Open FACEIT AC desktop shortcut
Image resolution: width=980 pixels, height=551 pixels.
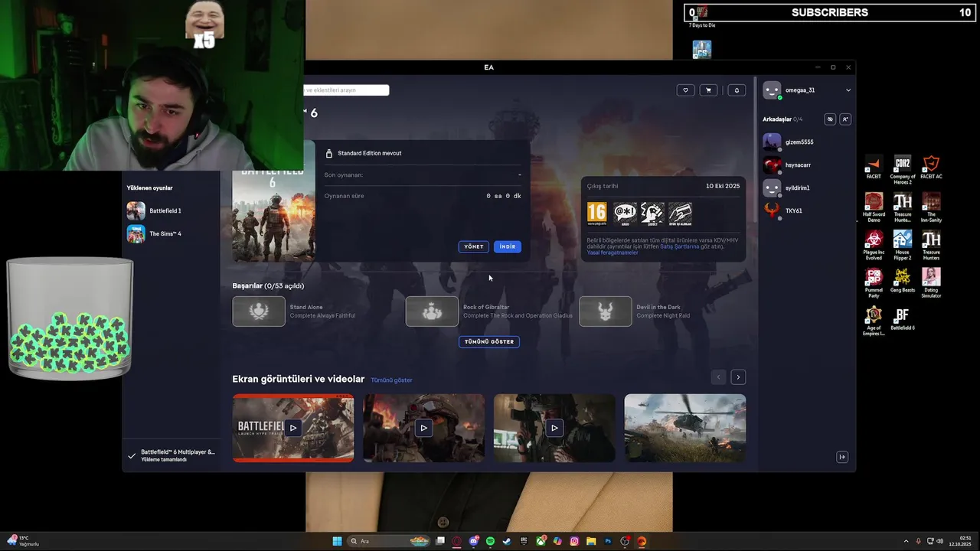[931, 168]
